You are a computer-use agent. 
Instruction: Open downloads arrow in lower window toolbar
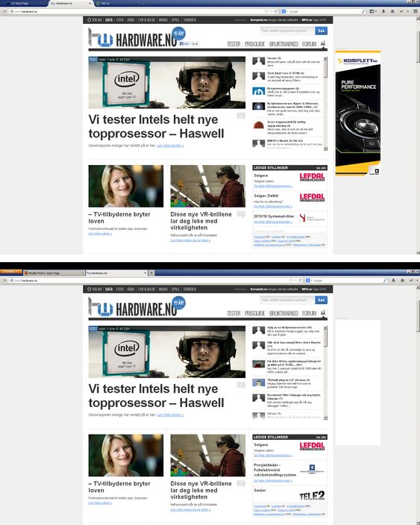click(x=393, y=281)
